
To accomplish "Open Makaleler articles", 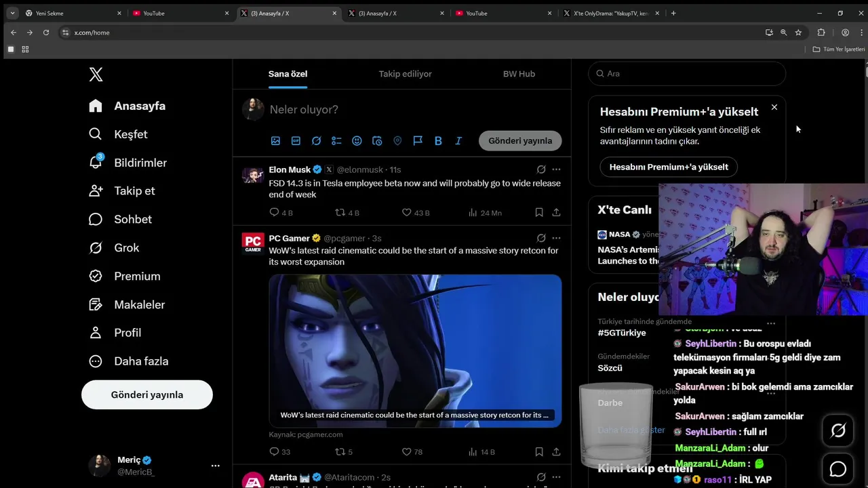I will coord(127,305).
